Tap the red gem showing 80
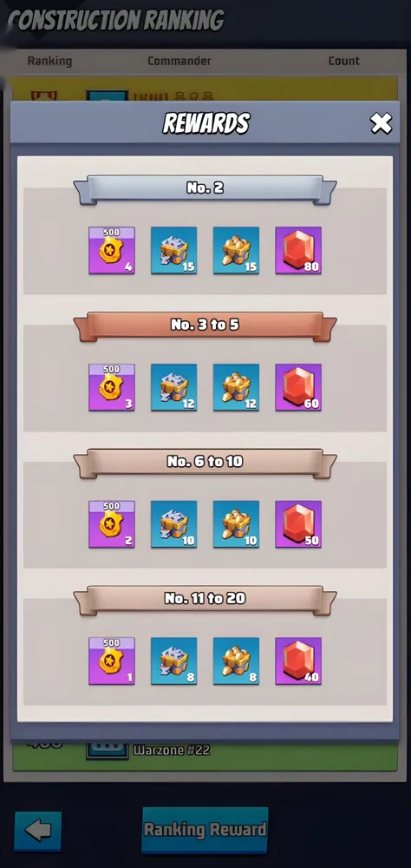This screenshot has height=868, width=411. pyautogui.click(x=298, y=250)
